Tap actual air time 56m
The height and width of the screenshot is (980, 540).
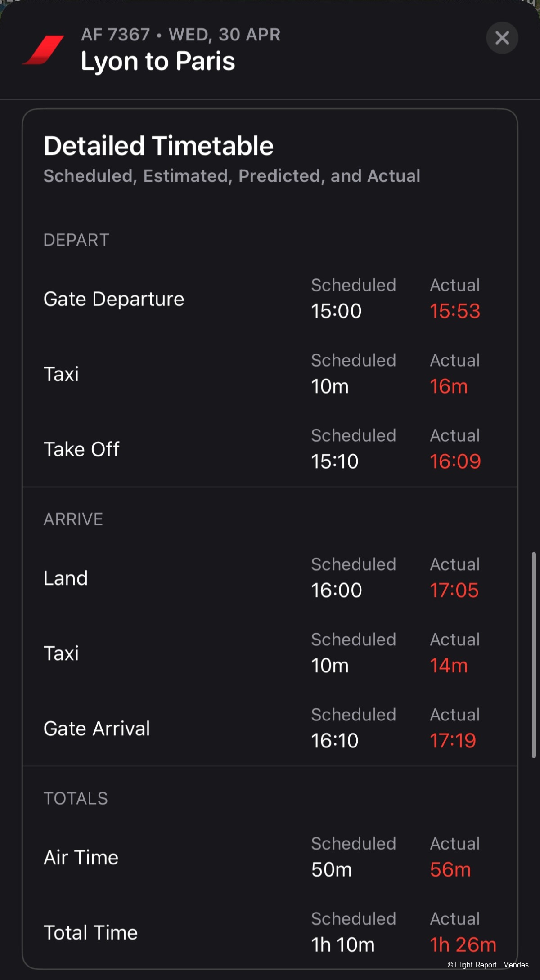tap(450, 869)
